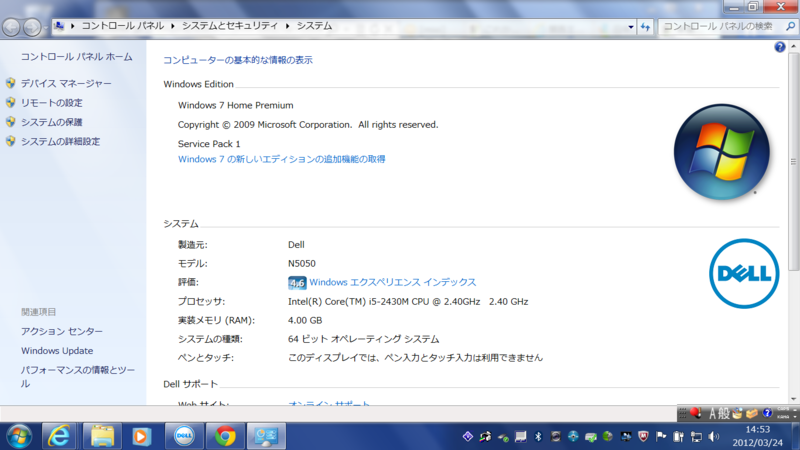The image size is (800, 450).
Task: Open アクション センター link
Action: 62,331
